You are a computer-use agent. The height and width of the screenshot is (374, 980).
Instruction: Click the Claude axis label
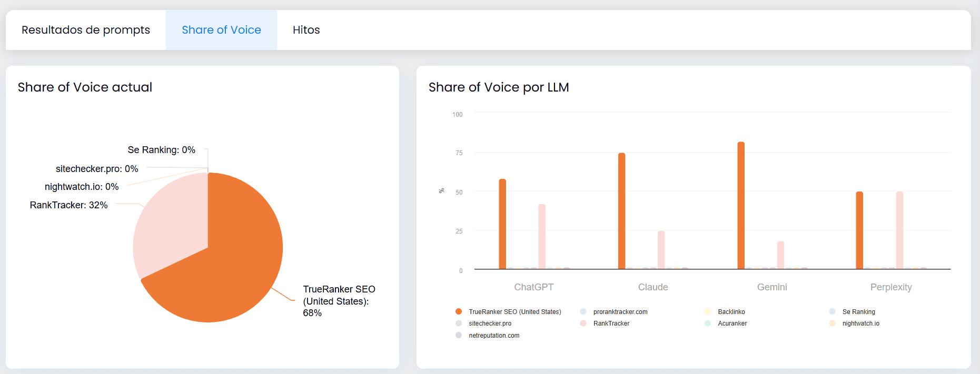[x=653, y=287]
